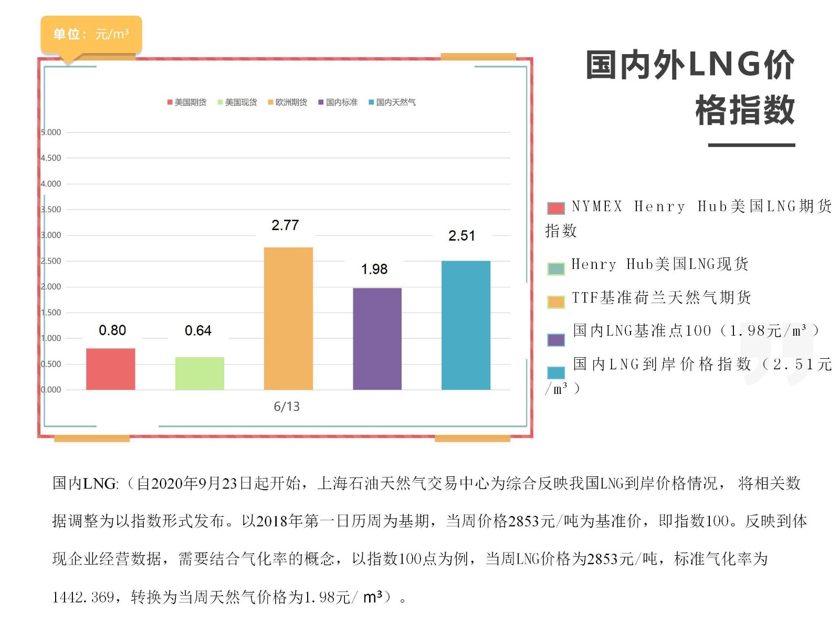
Task: Click purple swatch beside 国内LNG基准点100
Action: (556, 340)
